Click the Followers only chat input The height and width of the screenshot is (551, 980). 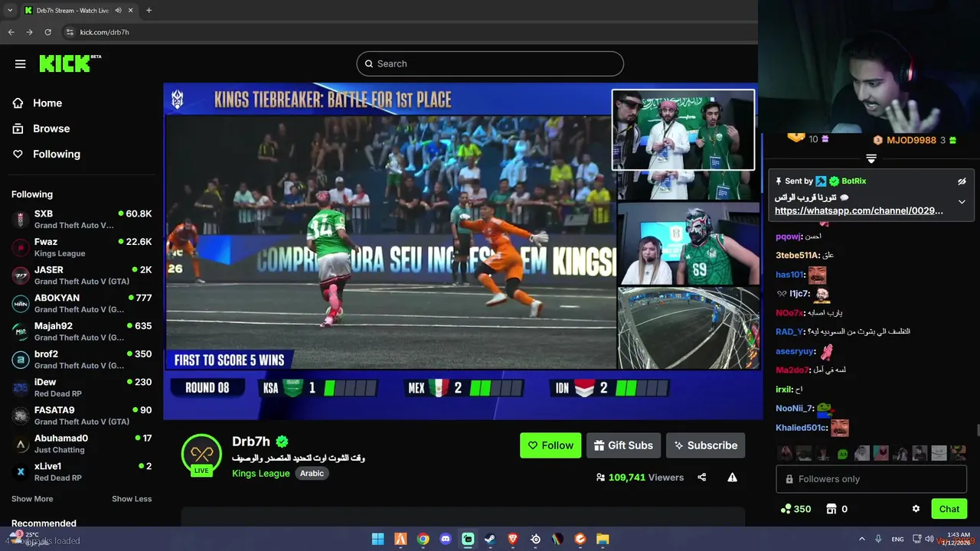pos(871,479)
